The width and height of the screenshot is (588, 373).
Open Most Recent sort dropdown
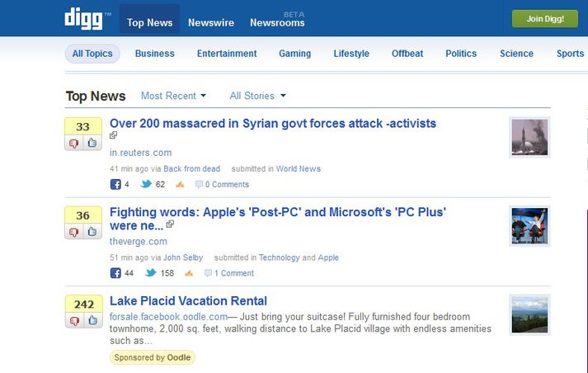(x=173, y=96)
